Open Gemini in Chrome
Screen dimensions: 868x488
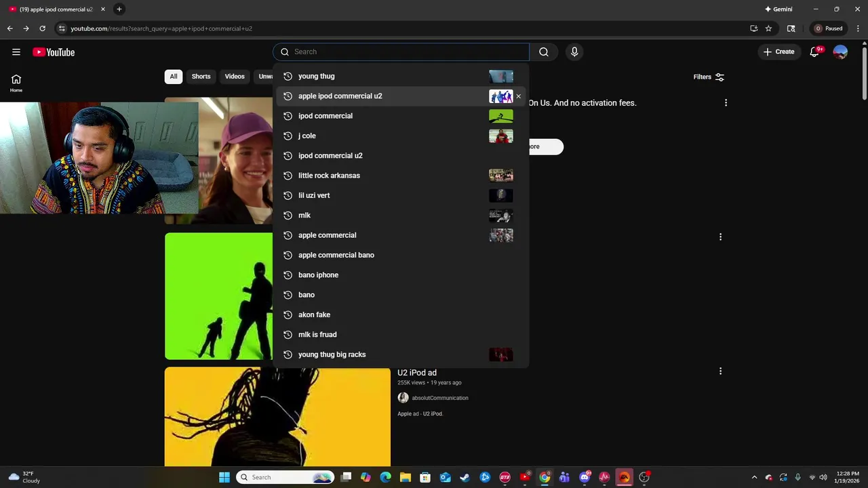(778, 9)
